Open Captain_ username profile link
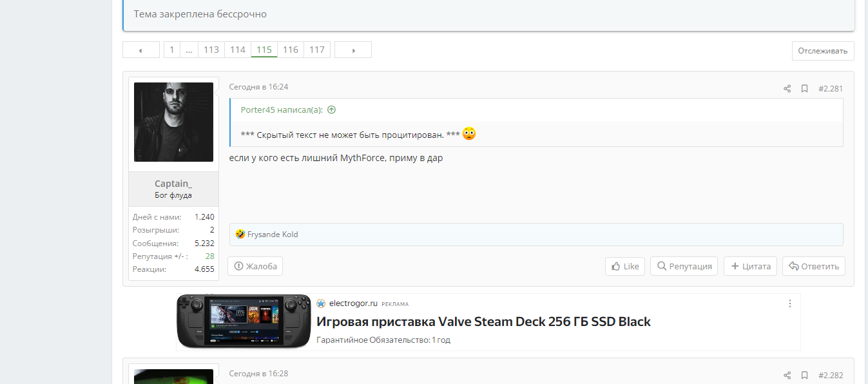Image resolution: width=868 pixels, height=384 pixels. pos(173,184)
